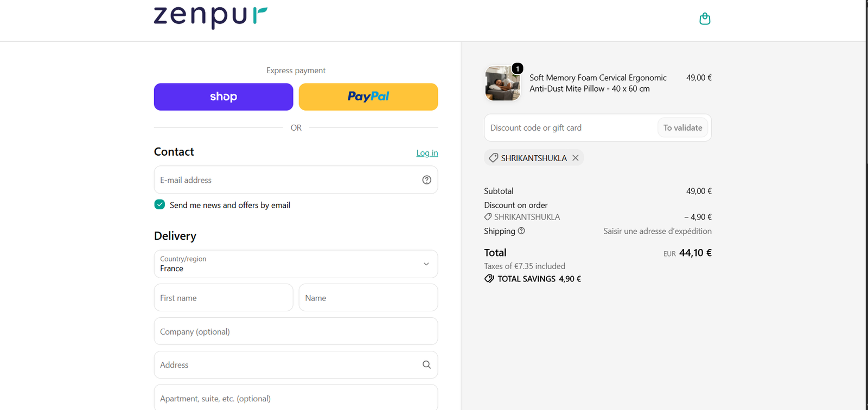The width and height of the screenshot is (868, 410).
Task: Click the total amount 44,10 €
Action: click(695, 253)
